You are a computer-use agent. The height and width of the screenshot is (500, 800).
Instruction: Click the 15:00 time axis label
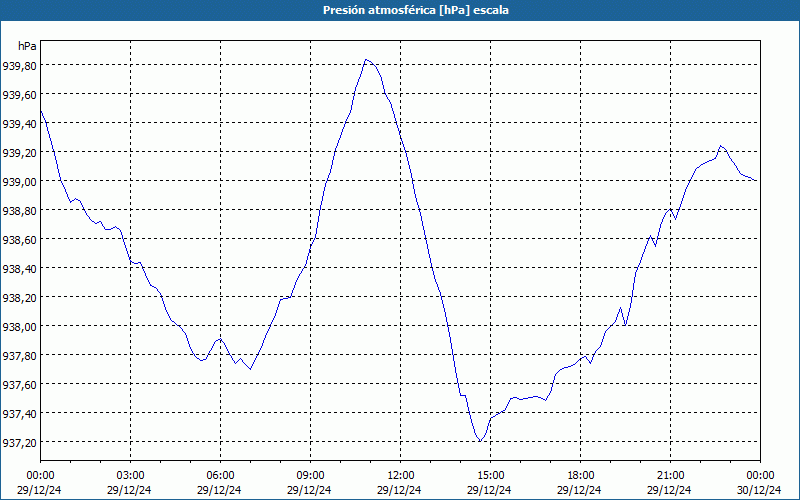(491, 476)
